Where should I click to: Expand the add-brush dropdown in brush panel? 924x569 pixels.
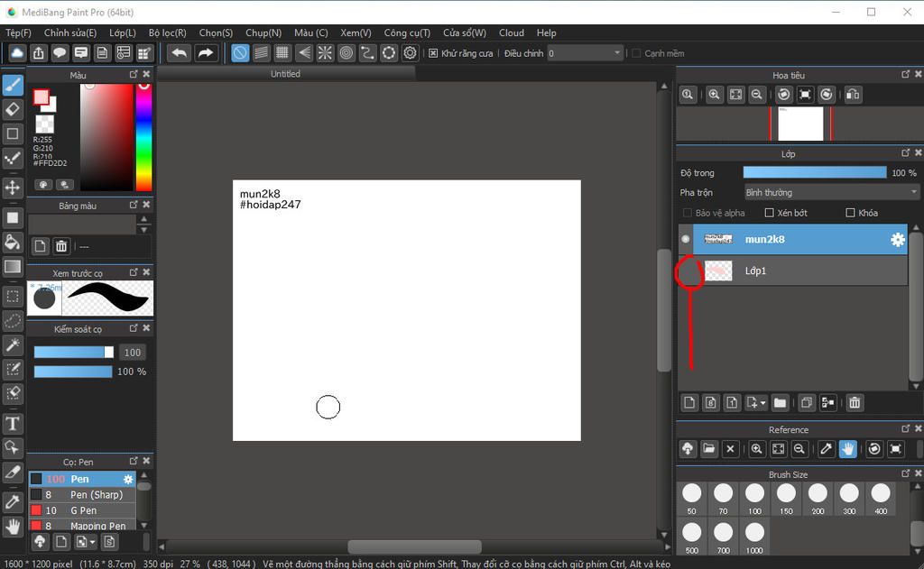click(x=93, y=543)
